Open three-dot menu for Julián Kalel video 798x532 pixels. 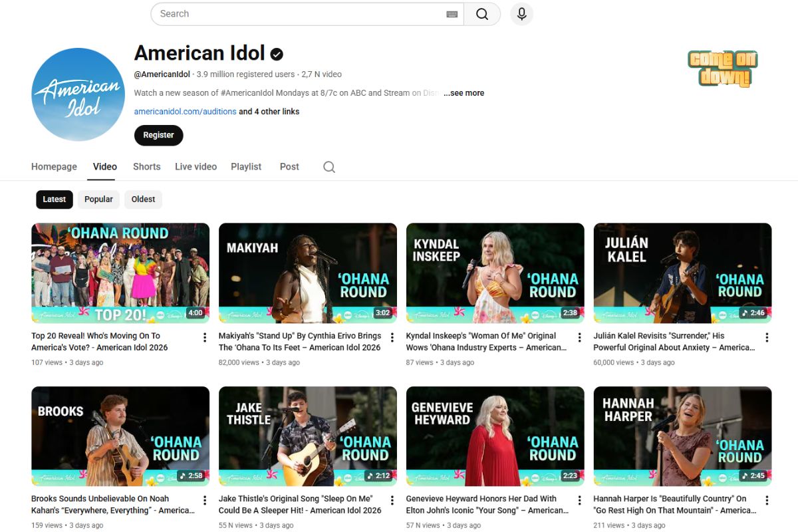tap(767, 338)
